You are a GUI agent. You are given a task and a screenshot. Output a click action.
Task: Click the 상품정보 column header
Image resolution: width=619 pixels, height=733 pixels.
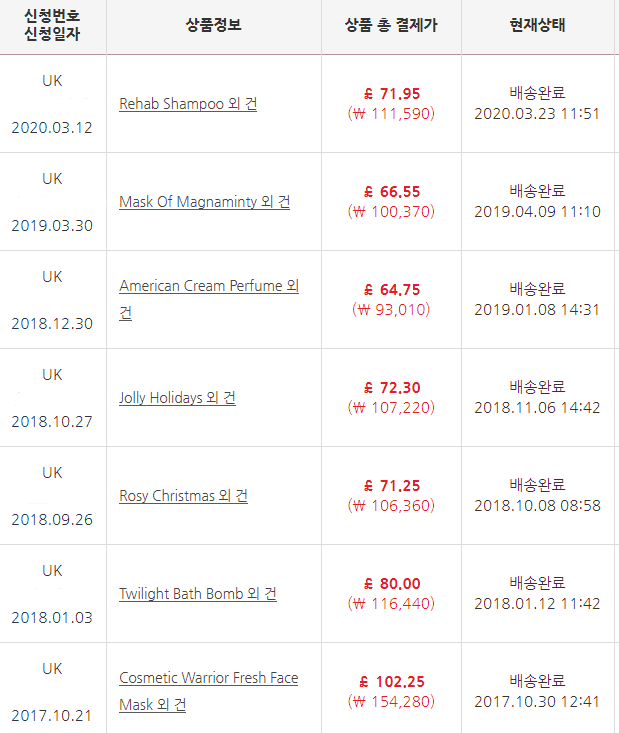tap(214, 25)
